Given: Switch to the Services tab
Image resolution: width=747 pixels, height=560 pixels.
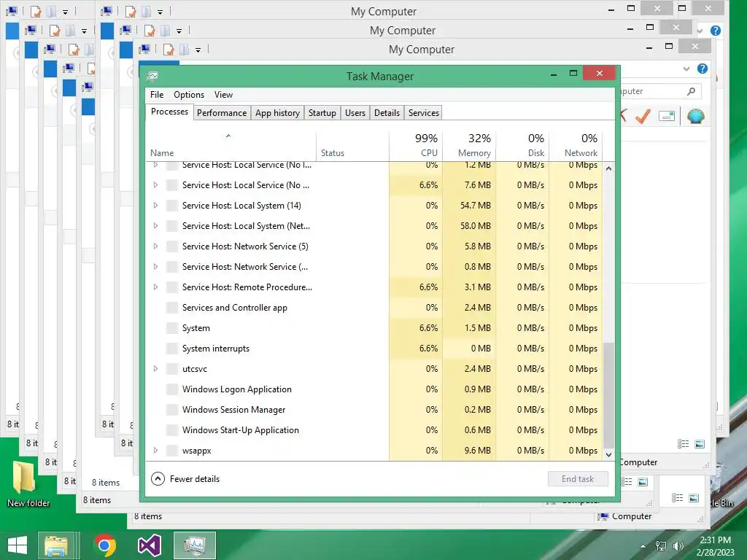Looking at the screenshot, I should 424,113.
